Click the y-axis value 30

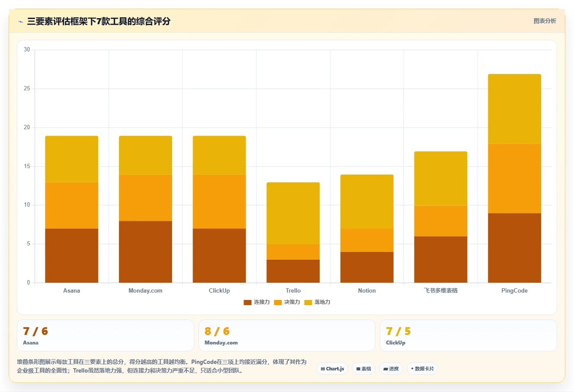(x=27, y=50)
